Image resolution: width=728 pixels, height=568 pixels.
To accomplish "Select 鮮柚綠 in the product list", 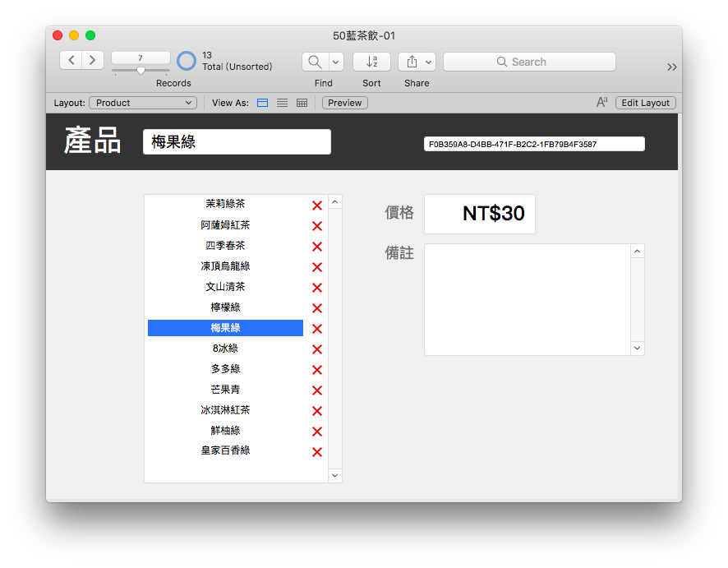I will [x=225, y=431].
